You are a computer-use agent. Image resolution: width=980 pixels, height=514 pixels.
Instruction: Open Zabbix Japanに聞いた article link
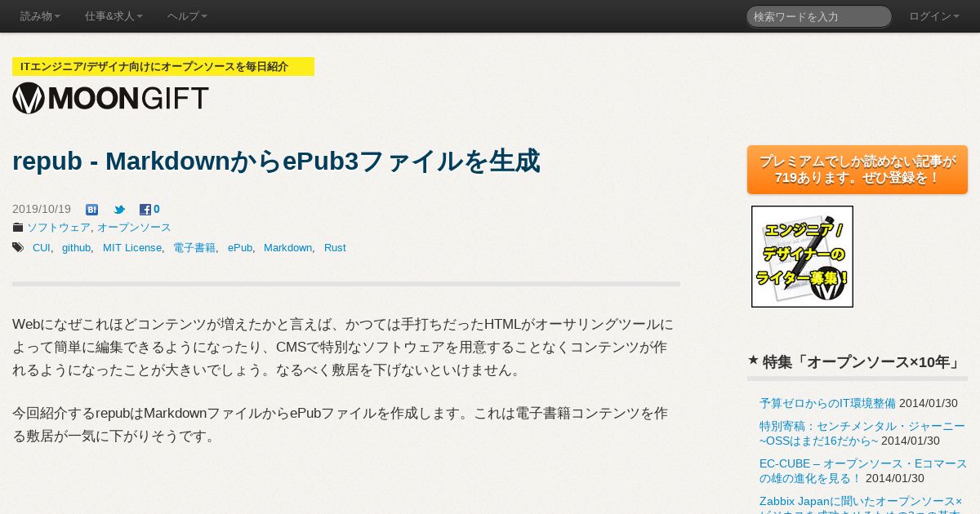pos(861,504)
